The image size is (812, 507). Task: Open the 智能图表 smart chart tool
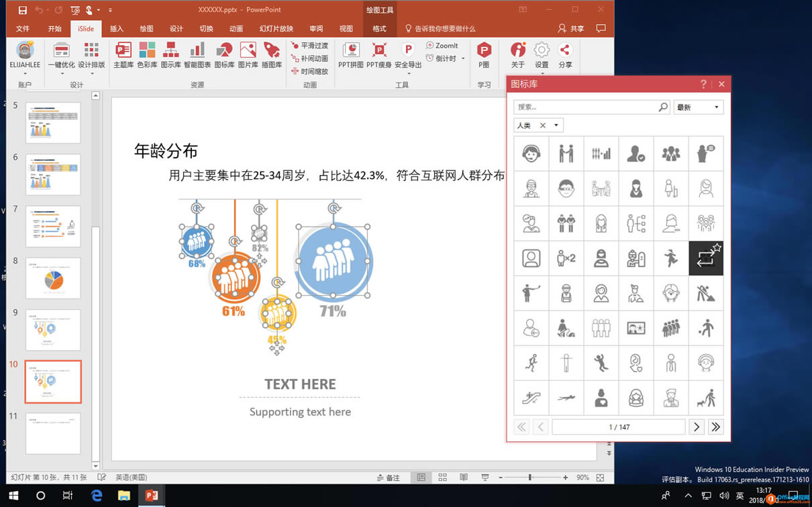[197, 56]
